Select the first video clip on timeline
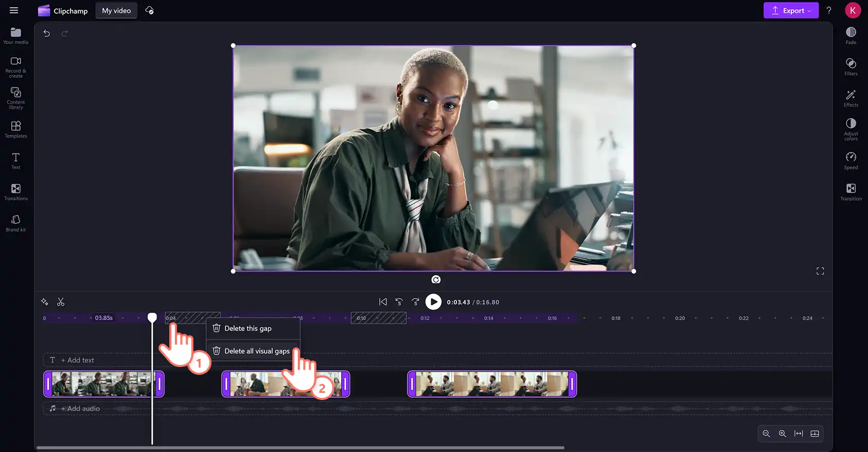This screenshot has width=868, height=452. (x=103, y=384)
